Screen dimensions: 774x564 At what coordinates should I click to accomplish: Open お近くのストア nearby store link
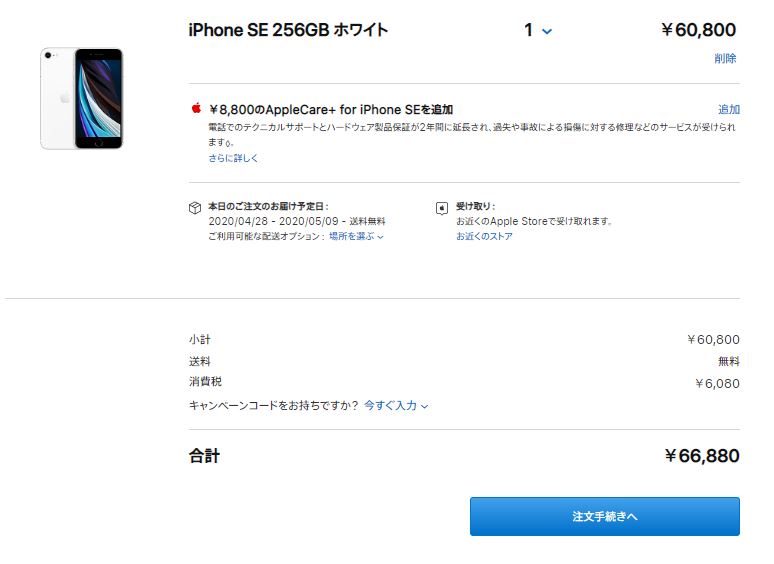pos(484,236)
